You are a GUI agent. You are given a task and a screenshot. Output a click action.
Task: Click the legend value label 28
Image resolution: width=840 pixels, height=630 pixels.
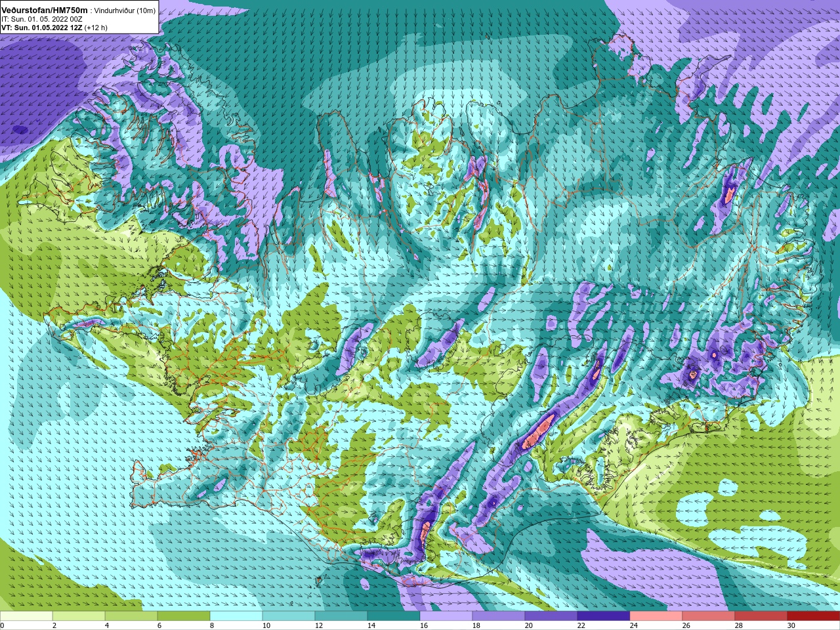(739, 625)
